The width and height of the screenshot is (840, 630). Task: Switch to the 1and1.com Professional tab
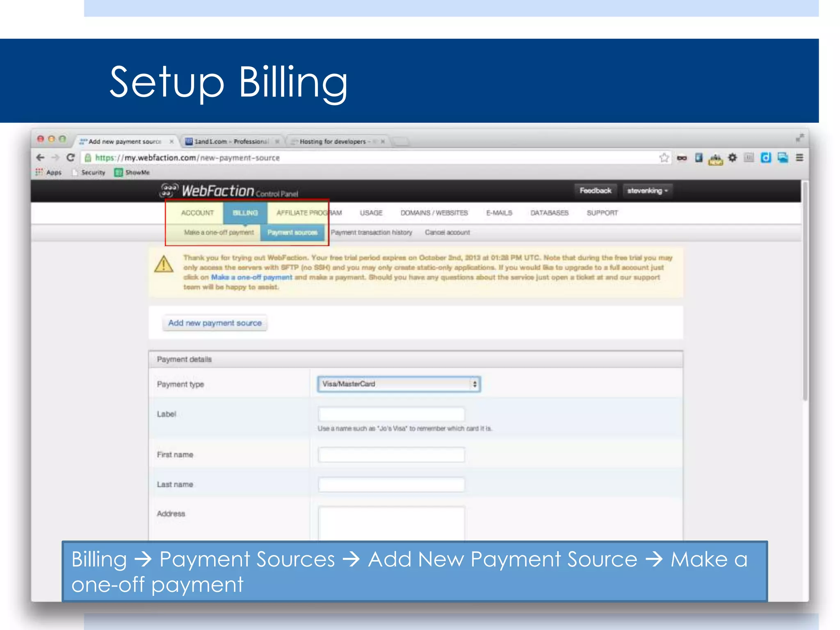[x=232, y=142]
